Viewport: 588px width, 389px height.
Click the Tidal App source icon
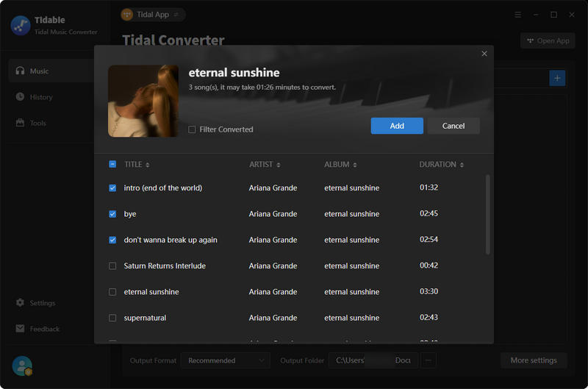127,15
